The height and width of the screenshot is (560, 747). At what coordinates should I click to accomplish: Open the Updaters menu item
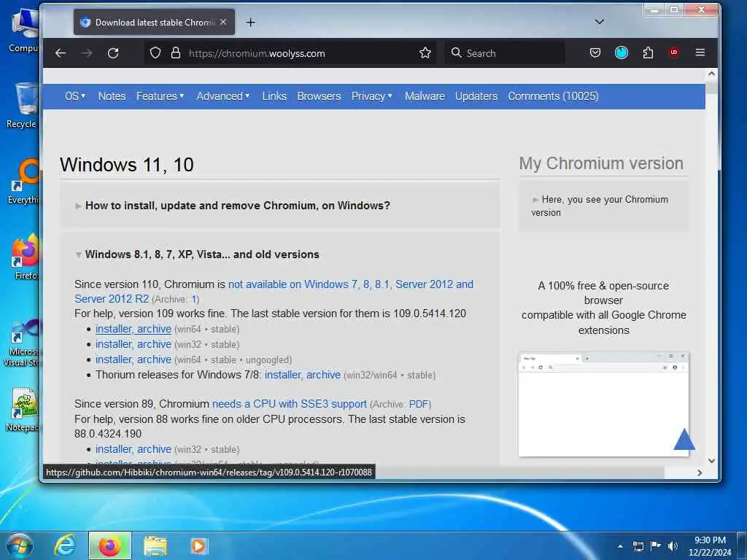[x=476, y=96]
